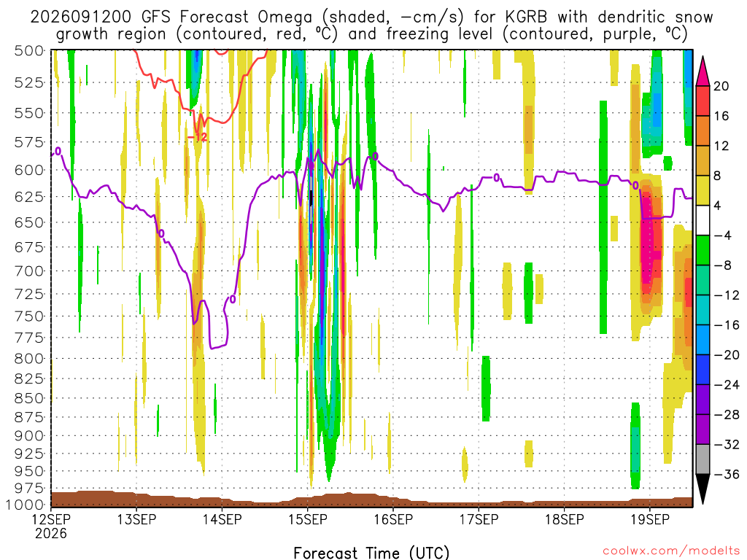The height and width of the screenshot is (560, 747).
Task: Click the bright green colorbar segment between -4 and -8
Action: [703, 251]
